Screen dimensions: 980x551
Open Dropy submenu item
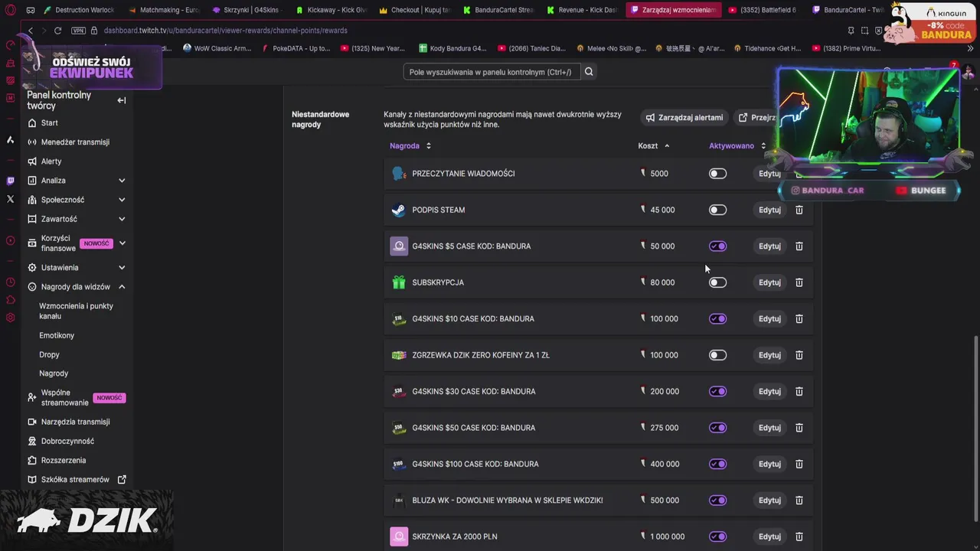click(x=49, y=354)
